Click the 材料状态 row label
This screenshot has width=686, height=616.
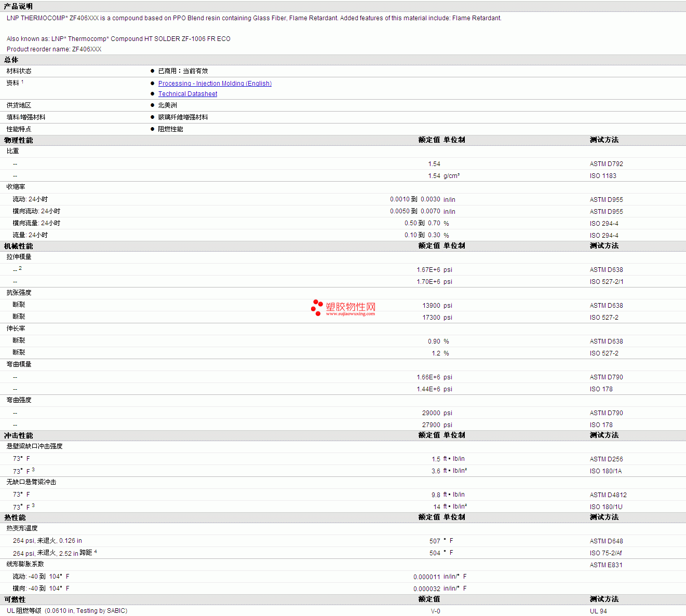point(19,71)
